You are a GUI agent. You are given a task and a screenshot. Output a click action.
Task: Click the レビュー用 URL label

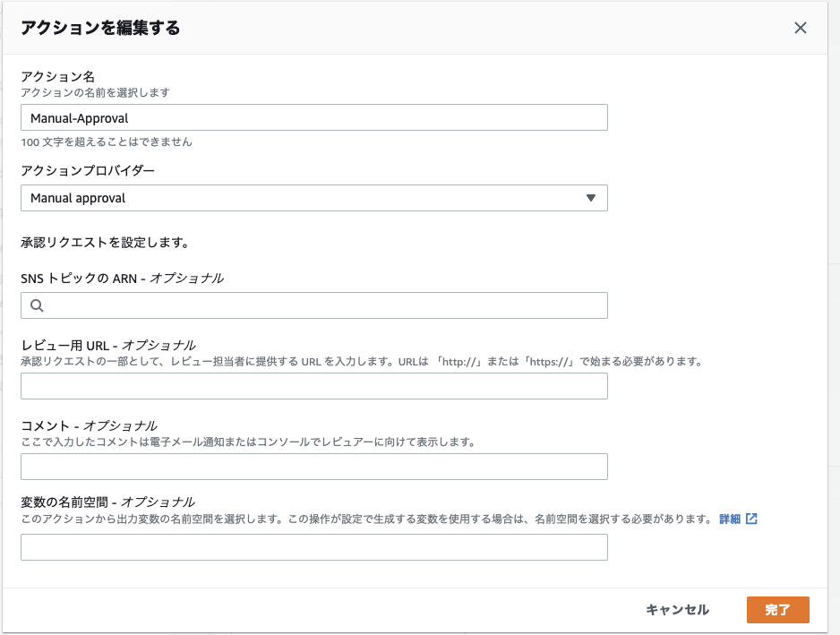click(x=108, y=345)
